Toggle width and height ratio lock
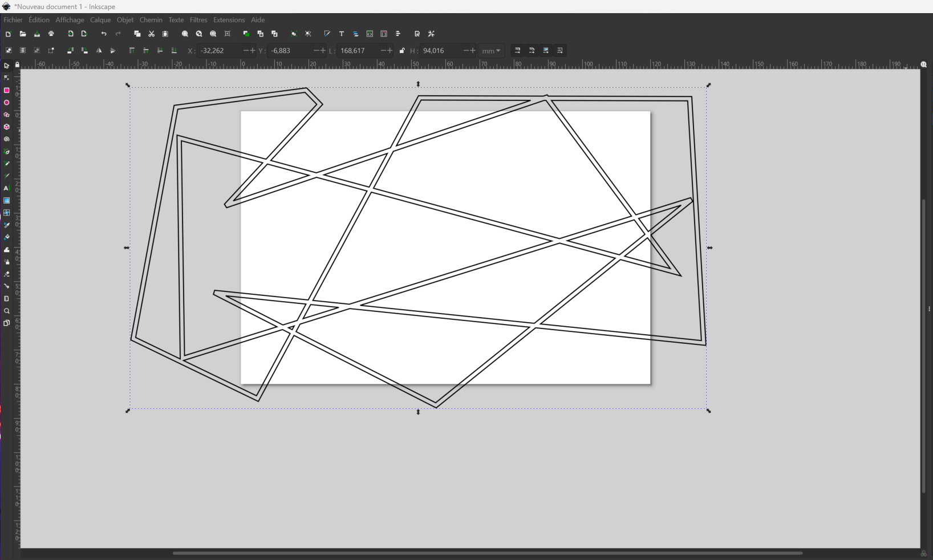This screenshot has height=560, width=933. (x=402, y=51)
